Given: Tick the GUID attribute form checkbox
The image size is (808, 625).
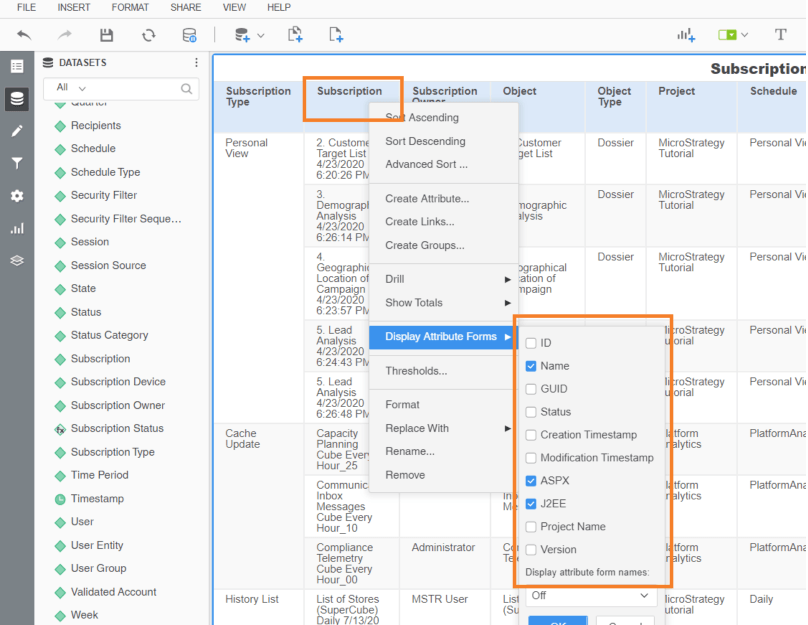Looking at the screenshot, I should pos(531,389).
